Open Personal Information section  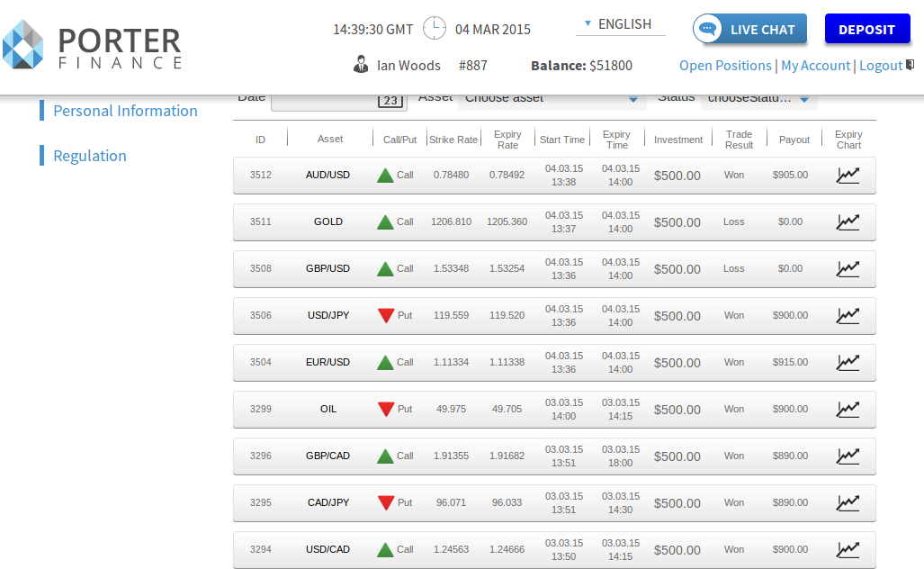125,111
